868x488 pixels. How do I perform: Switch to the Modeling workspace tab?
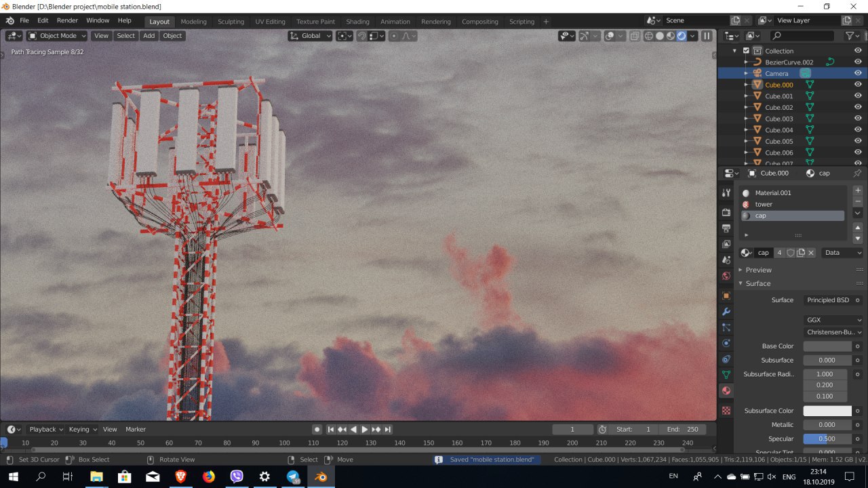(x=193, y=22)
